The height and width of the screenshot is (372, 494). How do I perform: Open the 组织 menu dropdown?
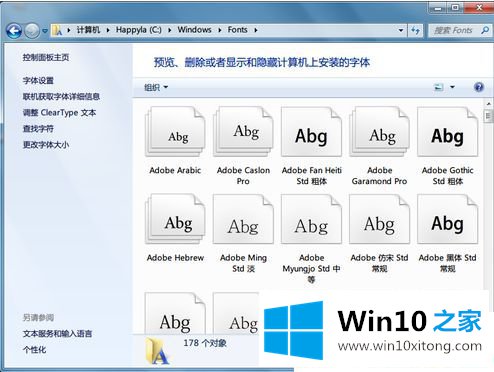pos(156,87)
